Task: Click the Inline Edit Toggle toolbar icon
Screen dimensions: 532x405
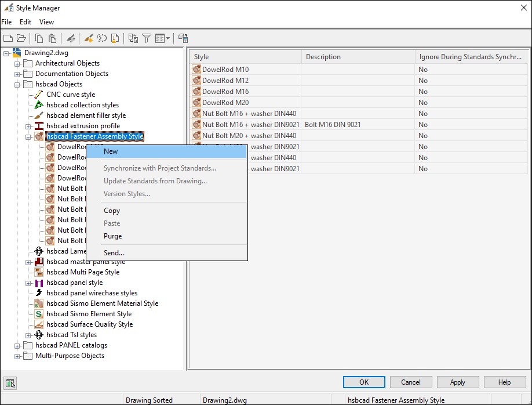Action: click(183, 38)
